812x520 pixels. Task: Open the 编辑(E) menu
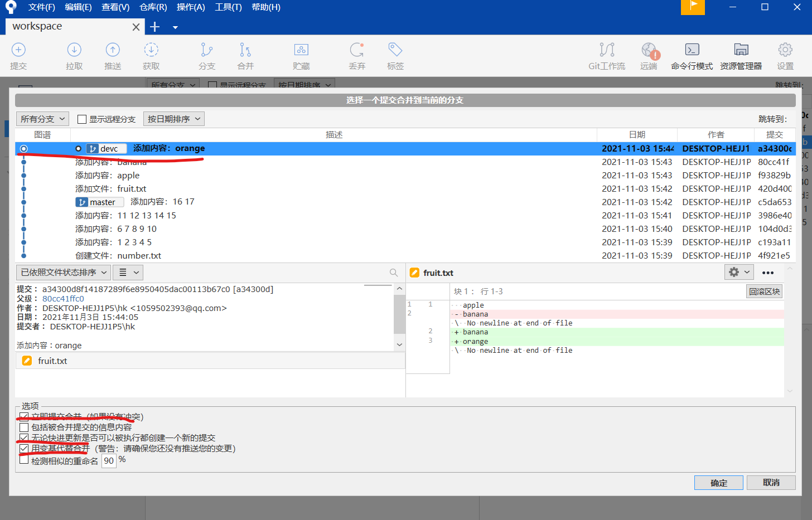pos(78,7)
